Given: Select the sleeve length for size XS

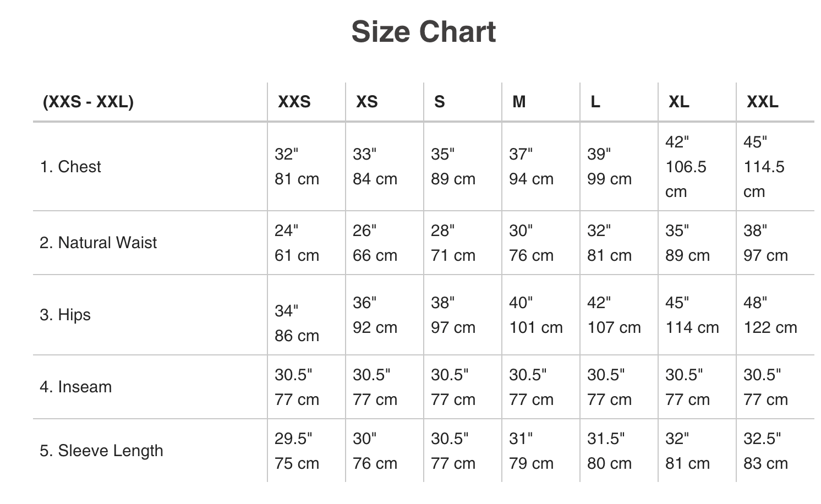Looking at the screenshot, I should click(x=374, y=451).
